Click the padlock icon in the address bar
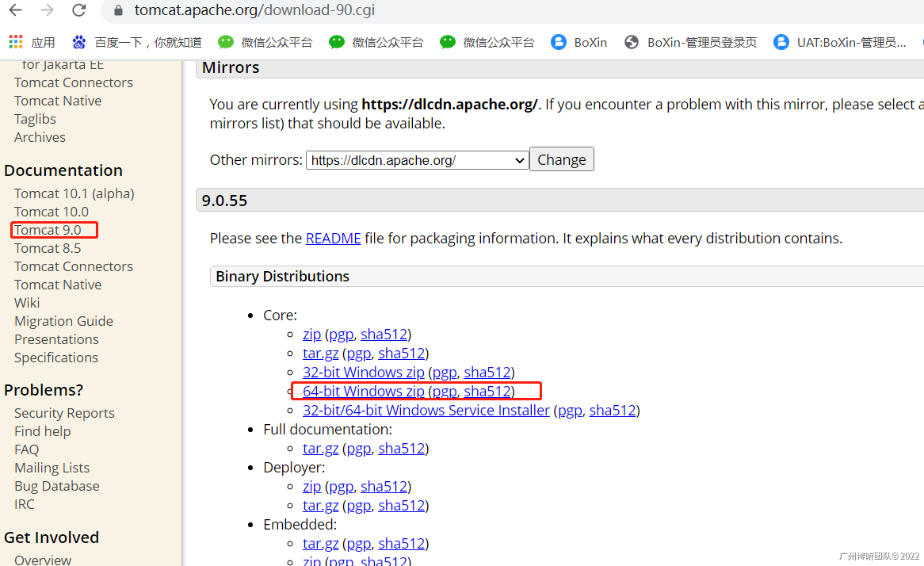924x566 pixels. 118,10
